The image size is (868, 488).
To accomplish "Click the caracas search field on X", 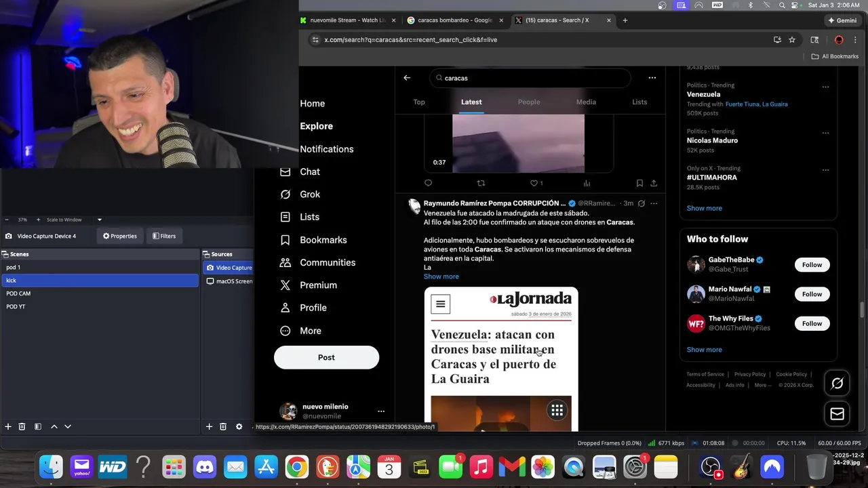I will point(530,78).
